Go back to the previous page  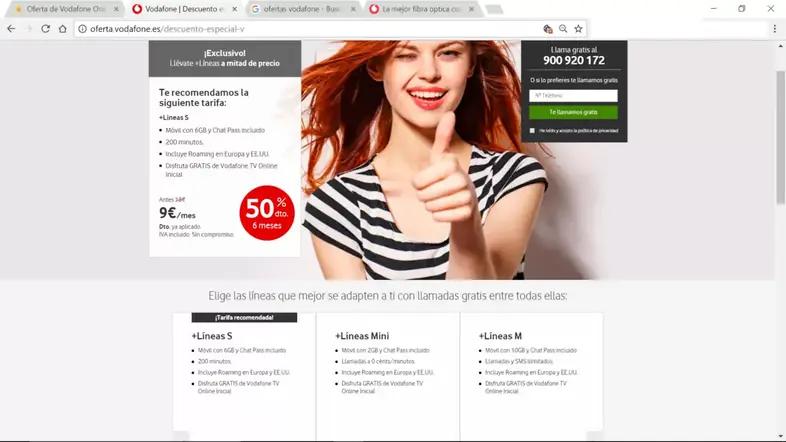pos(11,29)
